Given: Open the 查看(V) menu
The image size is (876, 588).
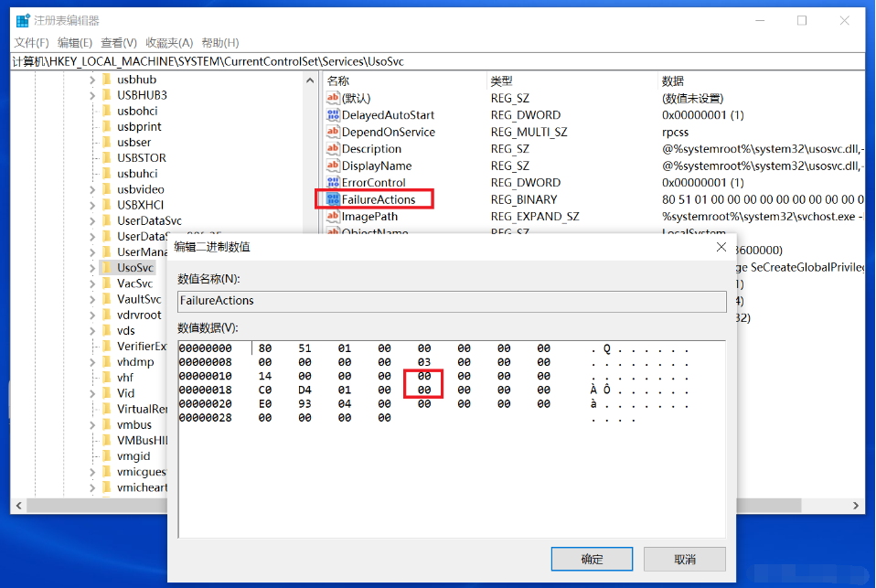Looking at the screenshot, I should [x=119, y=43].
